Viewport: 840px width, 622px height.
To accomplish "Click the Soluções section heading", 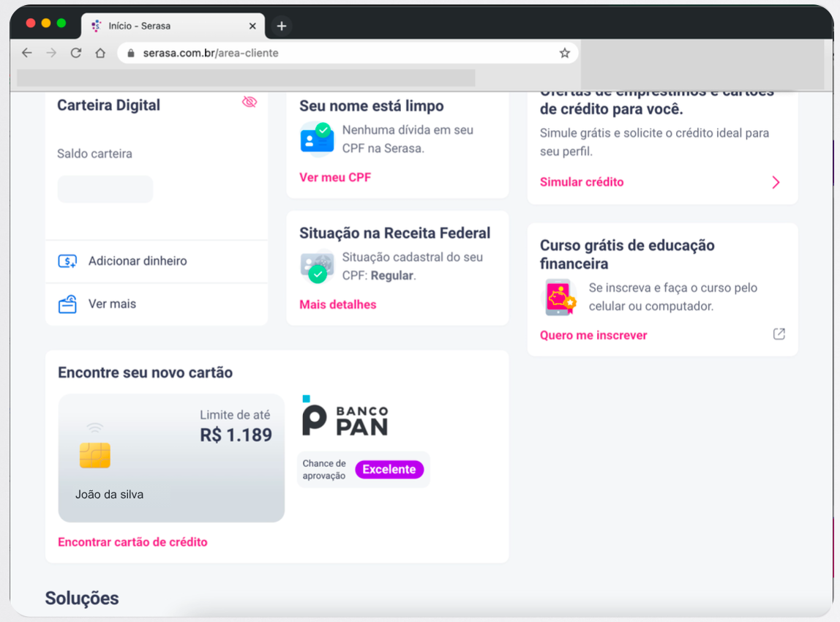I will [82, 598].
